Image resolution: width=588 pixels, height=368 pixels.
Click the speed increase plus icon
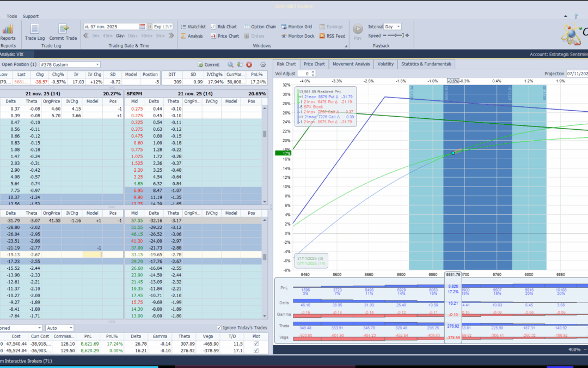point(407,35)
